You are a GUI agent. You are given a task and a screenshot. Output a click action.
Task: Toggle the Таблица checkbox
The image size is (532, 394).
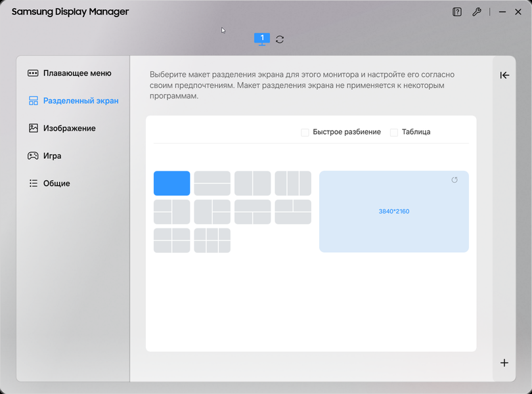click(x=394, y=133)
